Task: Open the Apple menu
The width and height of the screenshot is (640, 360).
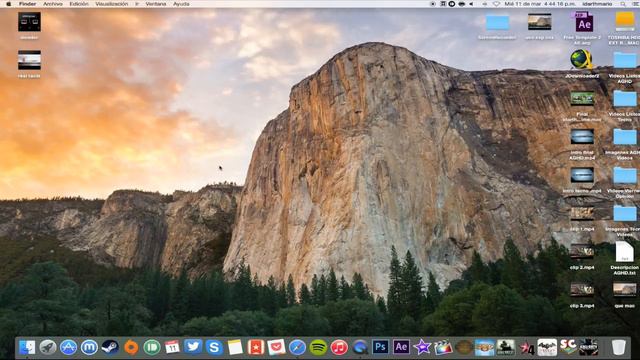Action: tap(8, 4)
